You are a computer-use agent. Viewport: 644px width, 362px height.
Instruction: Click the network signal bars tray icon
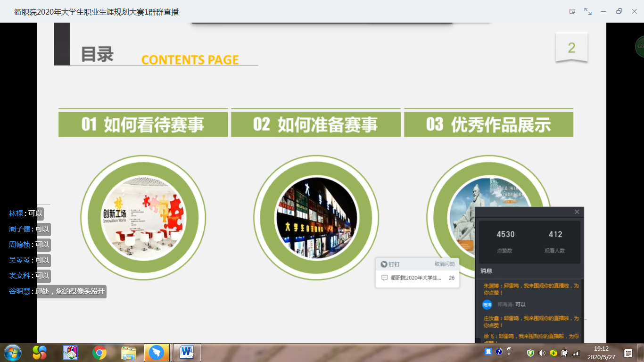click(576, 353)
